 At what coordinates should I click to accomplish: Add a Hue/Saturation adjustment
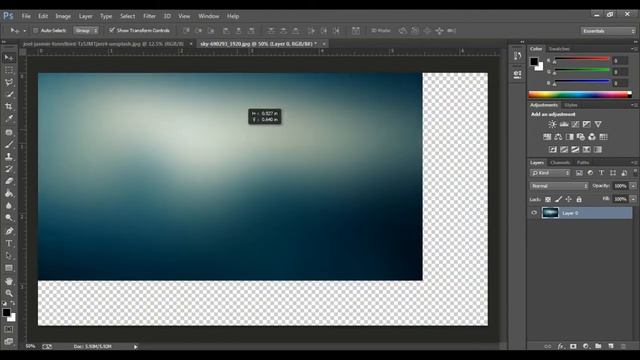547,137
